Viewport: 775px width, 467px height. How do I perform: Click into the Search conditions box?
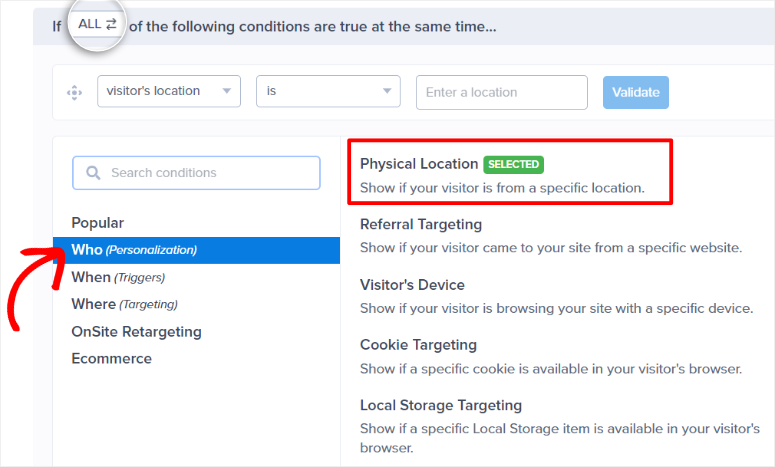tap(196, 173)
